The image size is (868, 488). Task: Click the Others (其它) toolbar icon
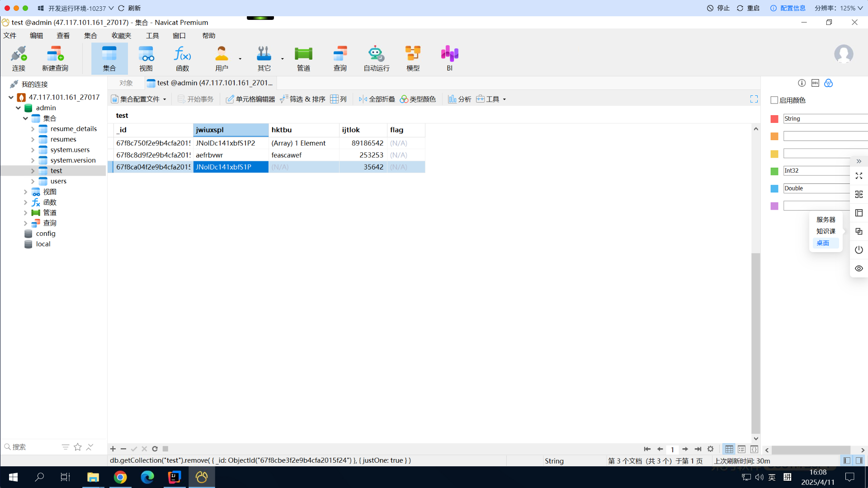click(264, 59)
